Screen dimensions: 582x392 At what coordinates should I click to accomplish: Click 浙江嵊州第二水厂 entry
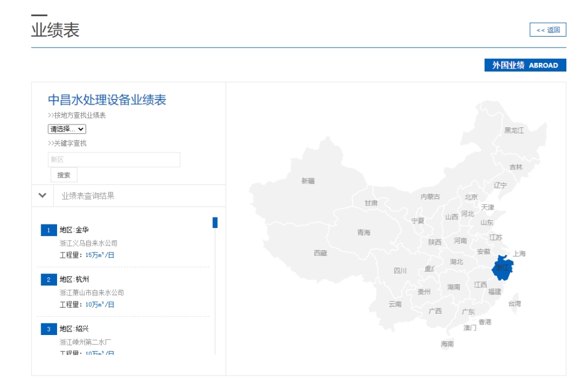tap(86, 342)
